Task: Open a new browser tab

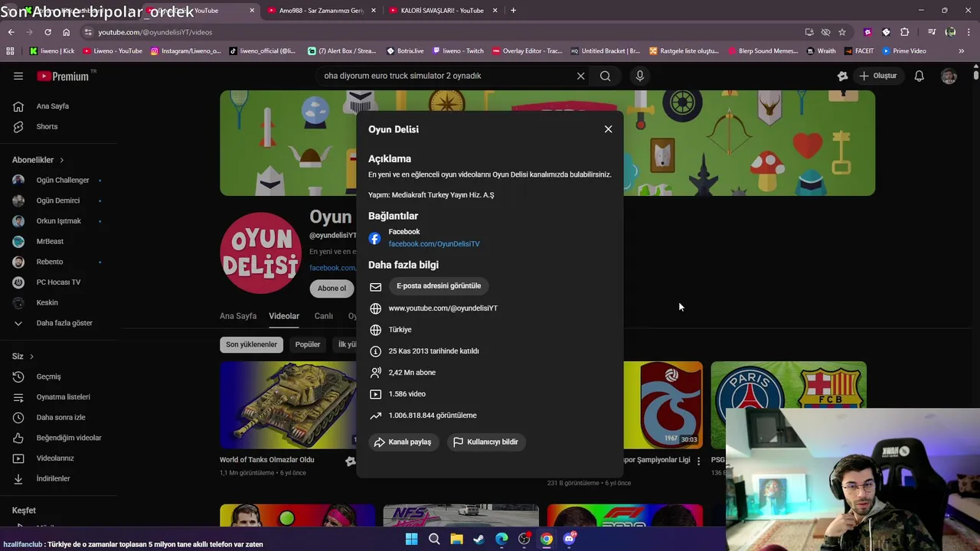Action: click(513, 11)
